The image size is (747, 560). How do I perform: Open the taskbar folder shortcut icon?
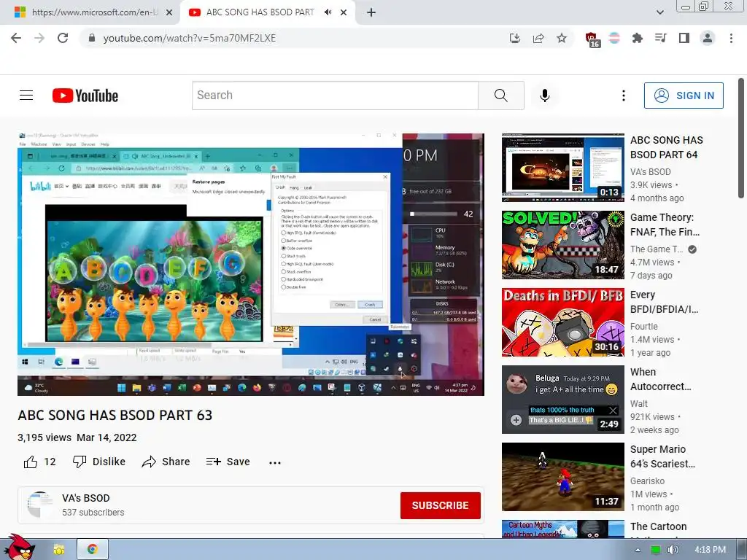click(59, 550)
